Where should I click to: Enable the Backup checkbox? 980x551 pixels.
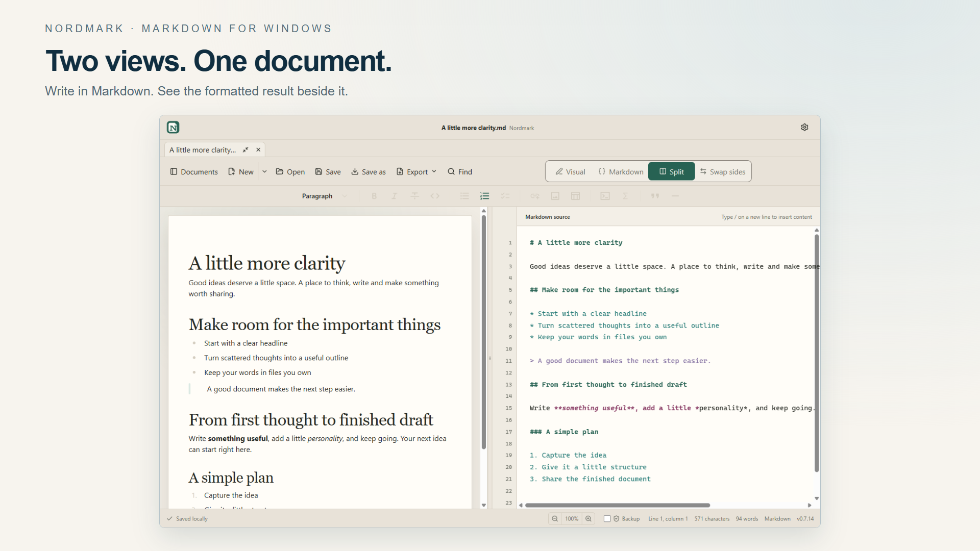click(x=607, y=519)
